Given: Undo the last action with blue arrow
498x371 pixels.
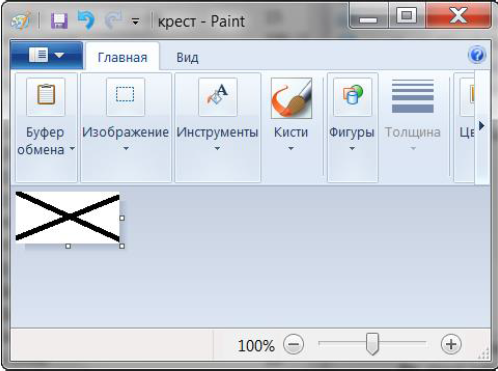Looking at the screenshot, I should [86, 20].
